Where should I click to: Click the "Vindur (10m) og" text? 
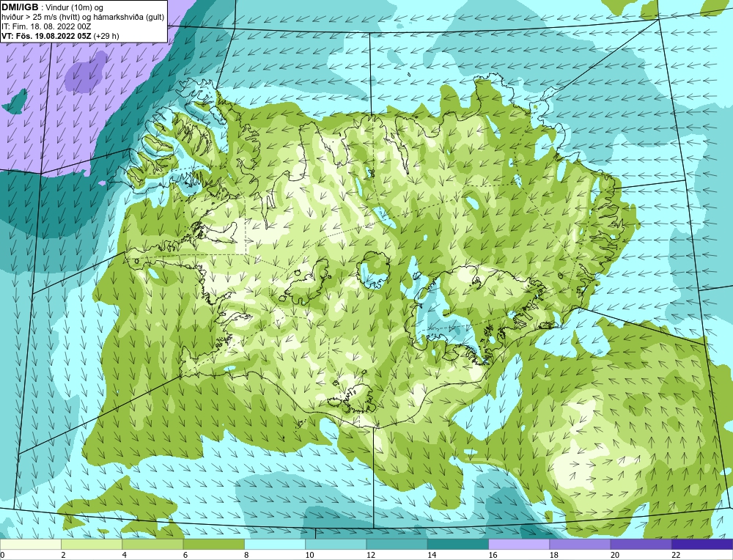75,7
